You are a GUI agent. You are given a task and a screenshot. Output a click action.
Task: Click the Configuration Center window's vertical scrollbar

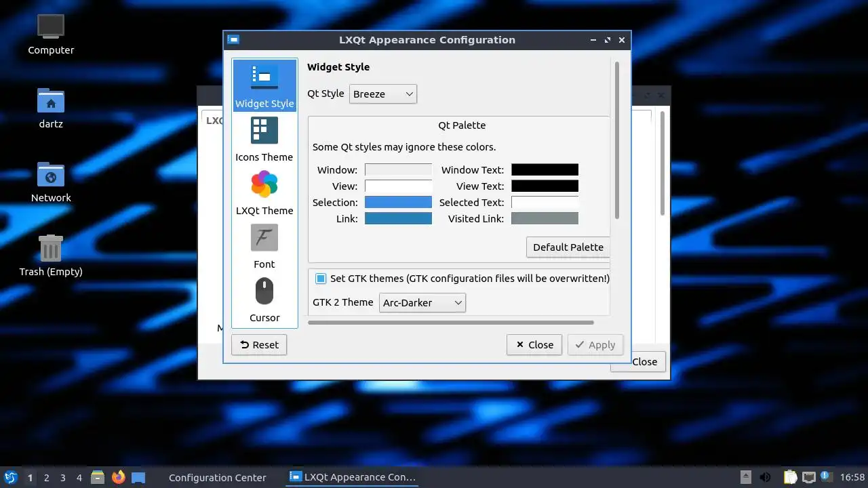point(663,163)
